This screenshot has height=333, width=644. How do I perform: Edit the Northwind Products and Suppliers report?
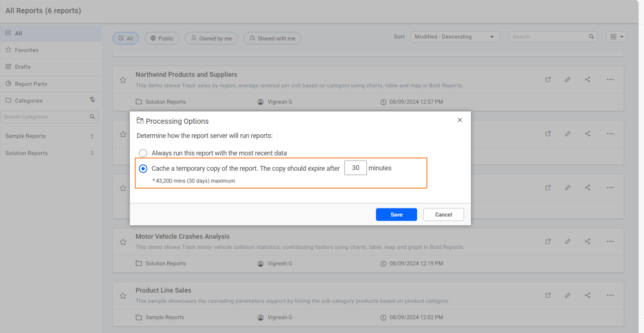pyautogui.click(x=568, y=79)
